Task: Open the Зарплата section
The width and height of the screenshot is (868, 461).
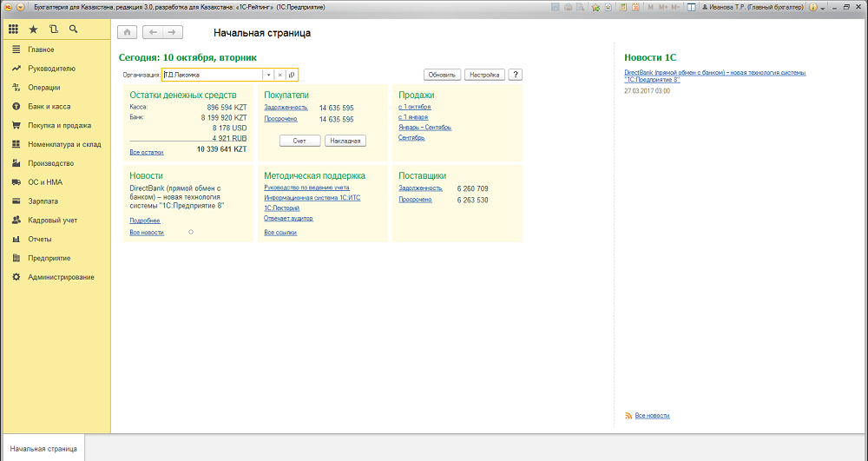Action: pyautogui.click(x=42, y=201)
